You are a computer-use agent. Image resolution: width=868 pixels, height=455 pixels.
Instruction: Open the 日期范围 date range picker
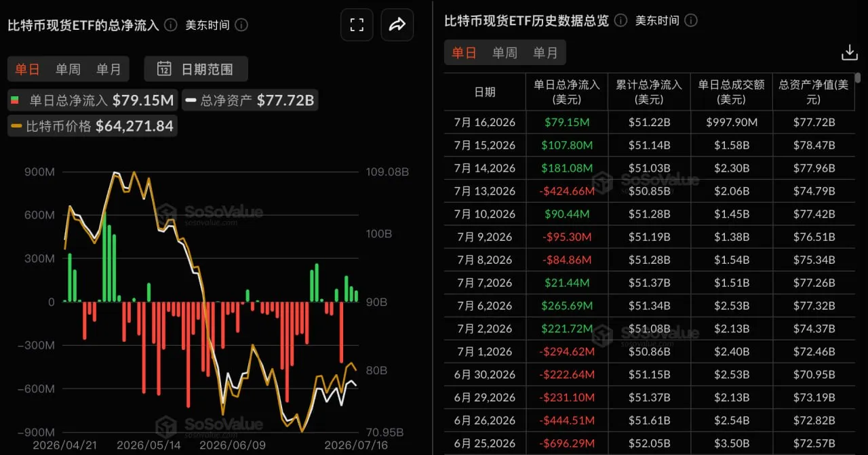(196, 68)
